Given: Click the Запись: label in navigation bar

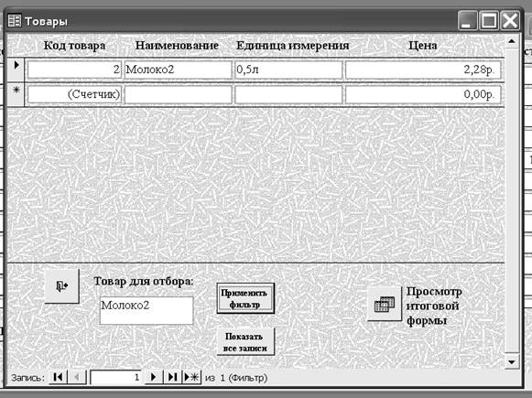Looking at the screenshot, I should coord(27,378).
